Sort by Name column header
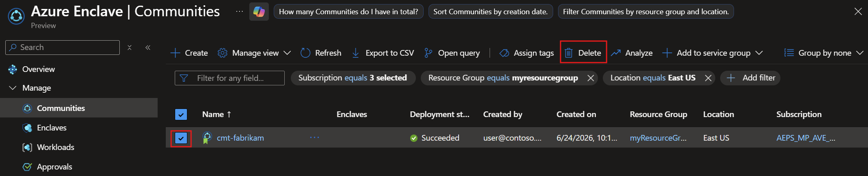 217,115
